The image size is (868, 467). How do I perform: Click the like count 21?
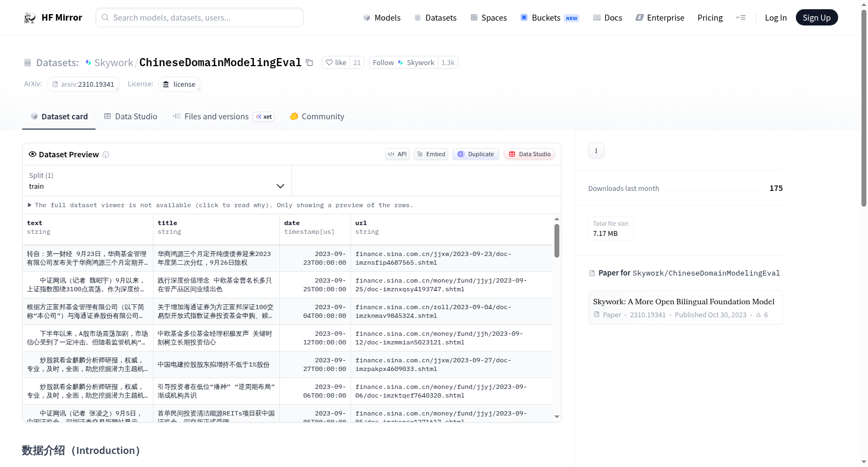[357, 62]
